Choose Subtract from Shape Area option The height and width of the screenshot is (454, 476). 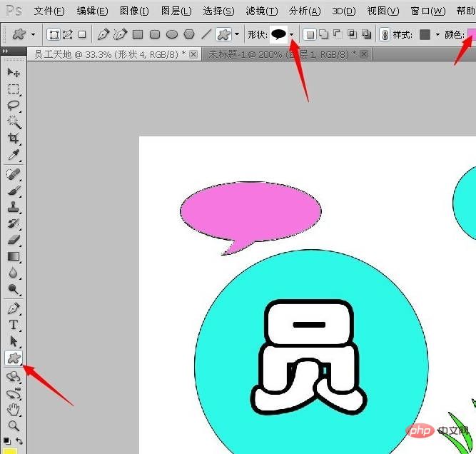click(x=338, y=34)
